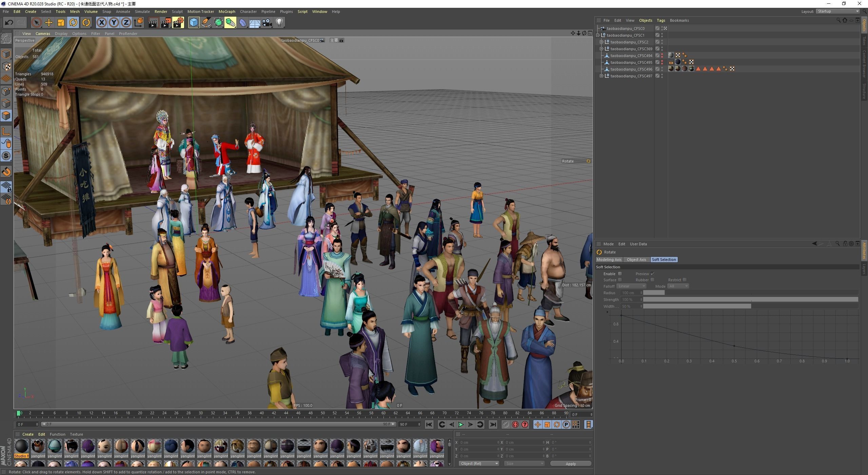The height and width of the screenshot is (475, 868).
Task: Select a yanglint material thumbnail in Material Manager
Action: (x=38, y=447)
